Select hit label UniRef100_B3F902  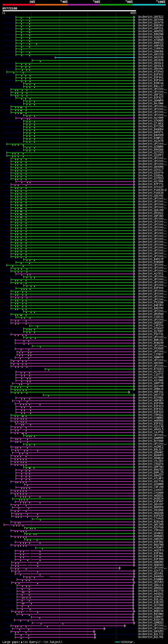tap(151, 74)
